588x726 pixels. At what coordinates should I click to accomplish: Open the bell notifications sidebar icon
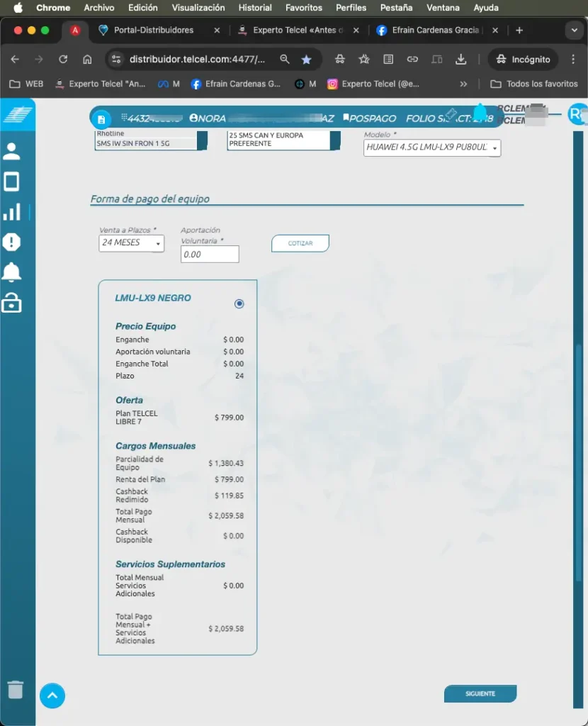point(11,272)
